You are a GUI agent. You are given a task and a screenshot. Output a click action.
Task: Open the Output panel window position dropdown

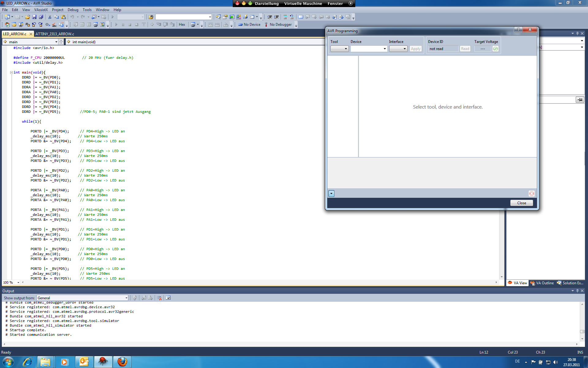pos(572,291)
